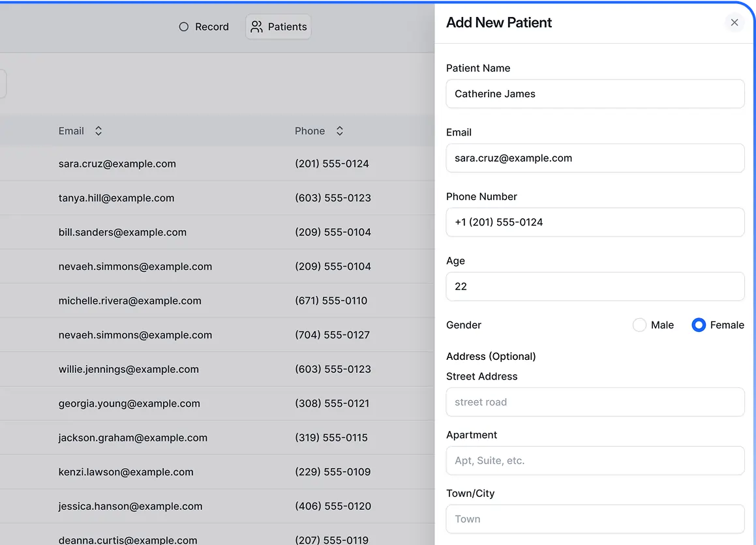Select tanya.hill@example.com table row
Viewport: 756px width, 545px height.
click(116, 198)
